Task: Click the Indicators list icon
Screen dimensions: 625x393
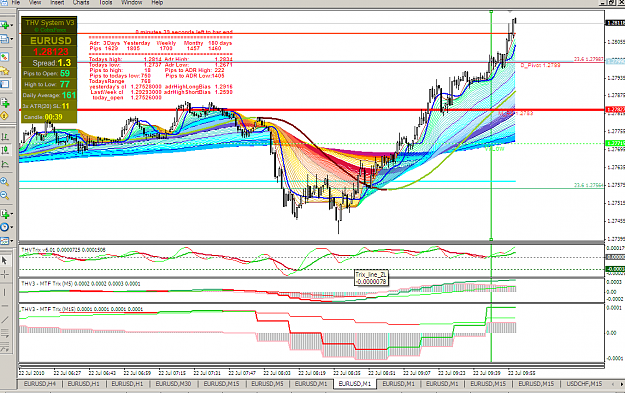Action: (4, 214)
